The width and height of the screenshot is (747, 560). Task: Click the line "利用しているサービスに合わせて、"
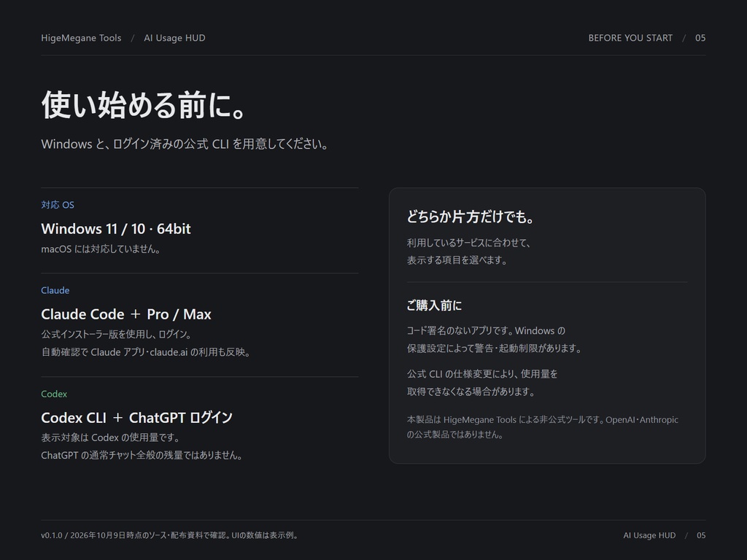(469, 243)
